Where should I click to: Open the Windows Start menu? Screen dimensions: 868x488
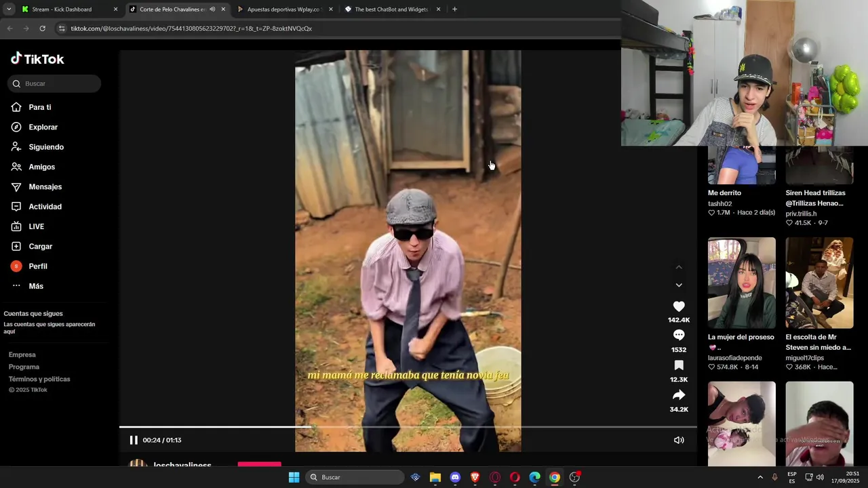[294, 477]
